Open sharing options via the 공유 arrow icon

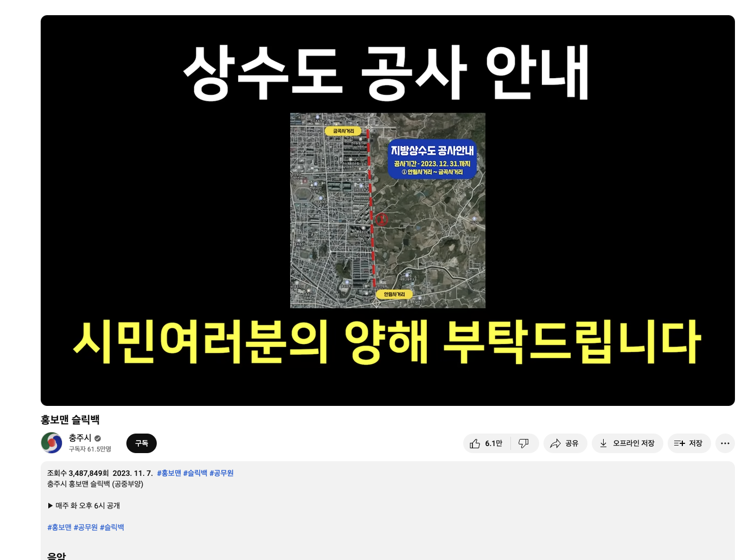pyautogui.click(x=555, y=443)
